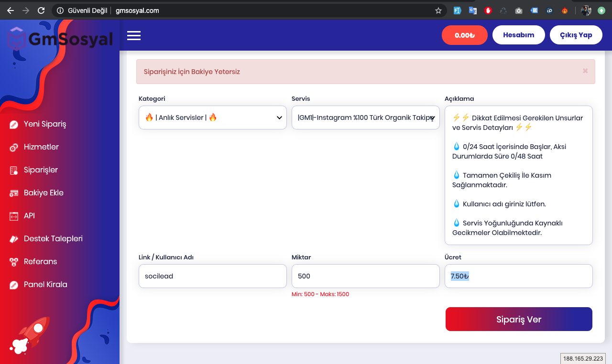Open the Chrome profile avatar
The width and height of the screenshot is (612, 364).
[586, 11]
